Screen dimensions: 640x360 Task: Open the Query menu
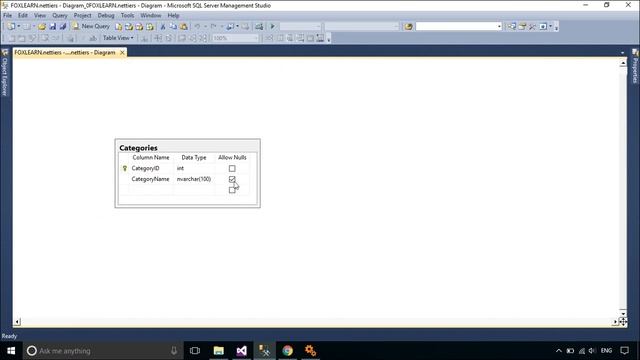pos(60,16)
